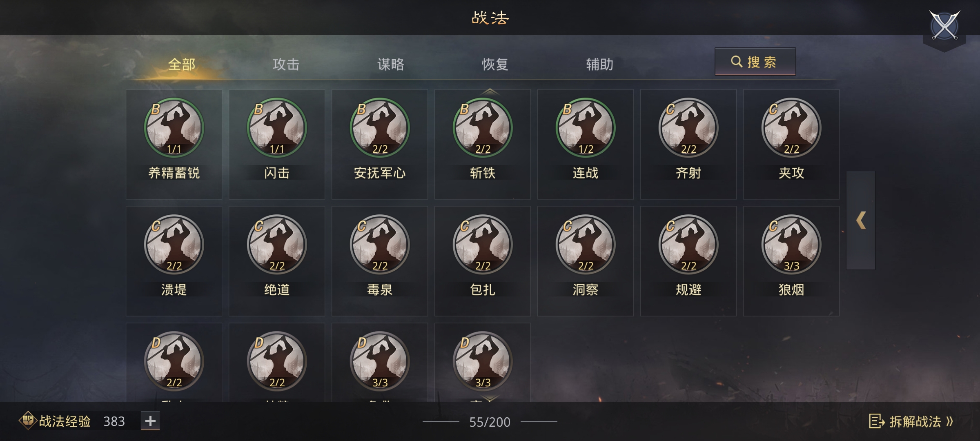Open the 安抚军心 tactic
Image resolution: width=980 pixels, height=441 pixels.
point(380,127)
